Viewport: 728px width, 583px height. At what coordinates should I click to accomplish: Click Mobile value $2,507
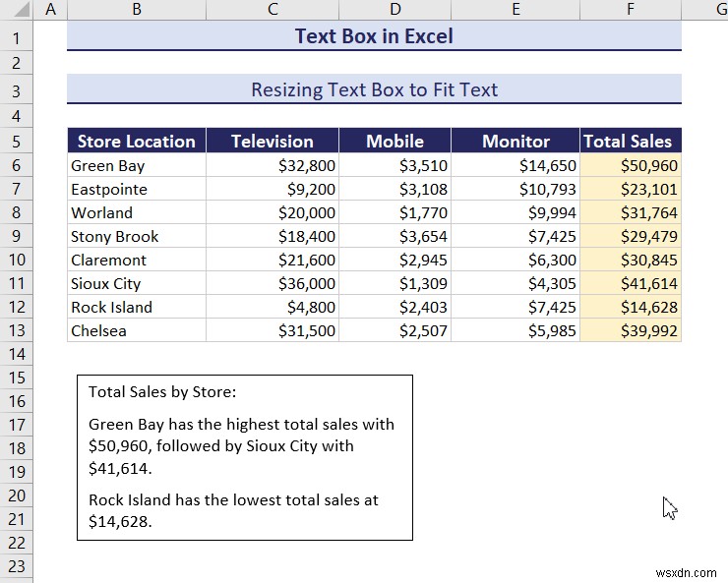tap(395, 330)
